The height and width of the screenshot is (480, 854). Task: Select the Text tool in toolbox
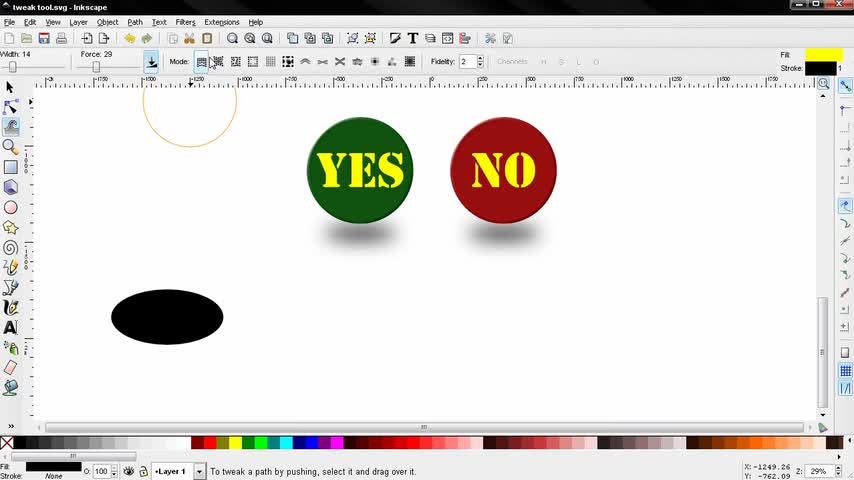[x=10, y=327]
